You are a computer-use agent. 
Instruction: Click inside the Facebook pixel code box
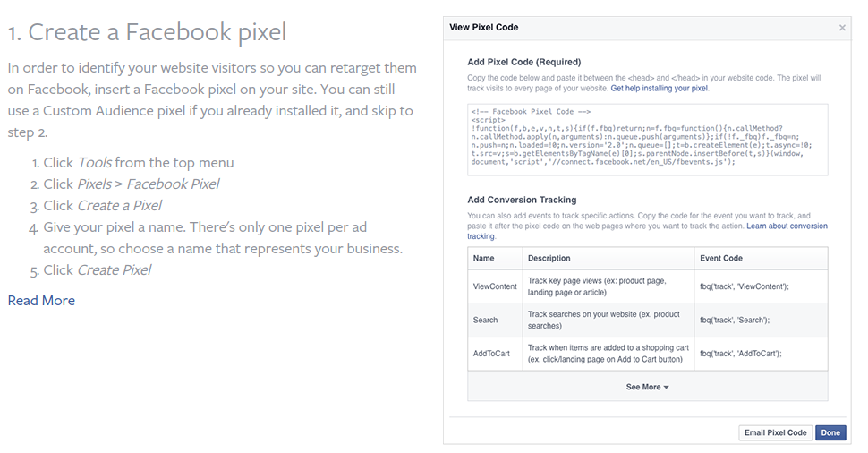coord(647,141)
